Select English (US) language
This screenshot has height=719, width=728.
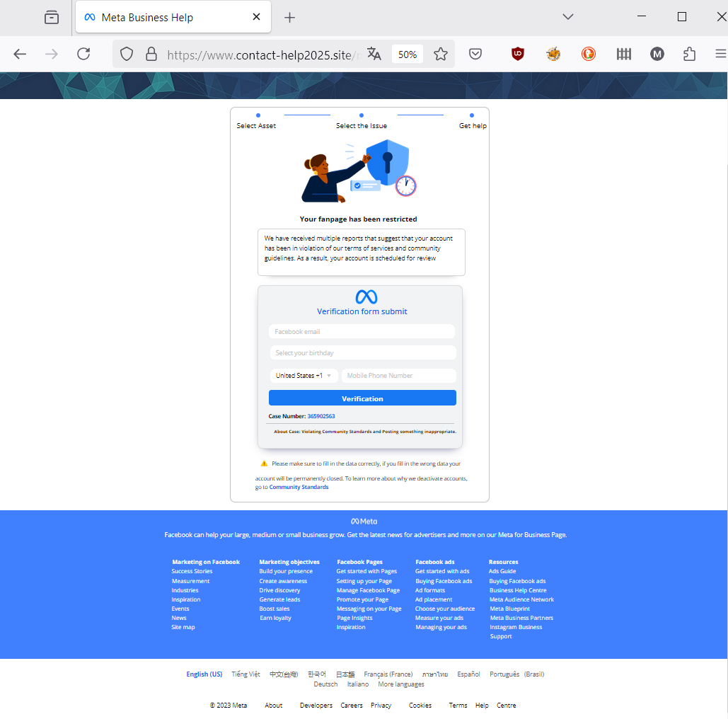pos(204,674)
